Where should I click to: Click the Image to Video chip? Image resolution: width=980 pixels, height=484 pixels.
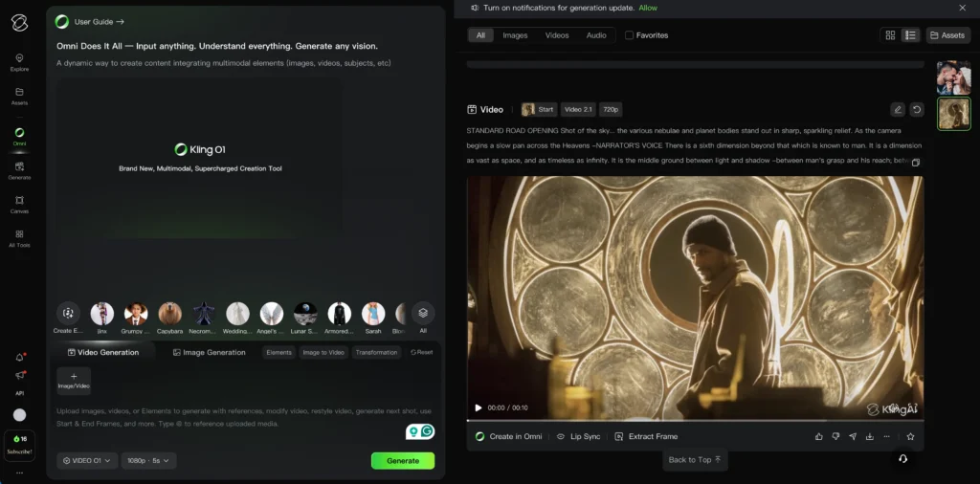323,352
